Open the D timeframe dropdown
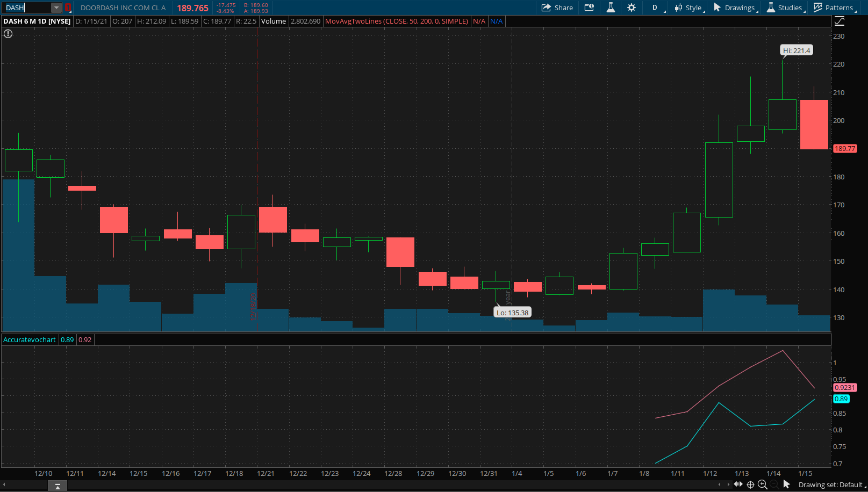 tap(656, 8)
